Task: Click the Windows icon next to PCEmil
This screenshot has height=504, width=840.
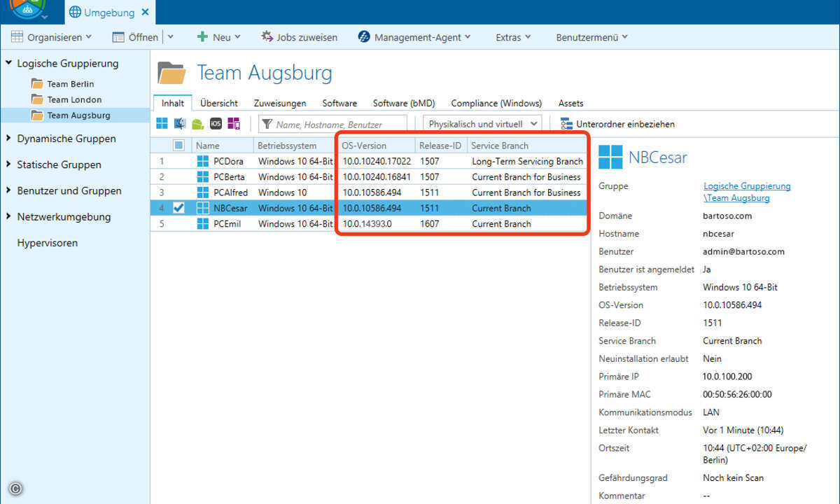Action: (203, 224)
